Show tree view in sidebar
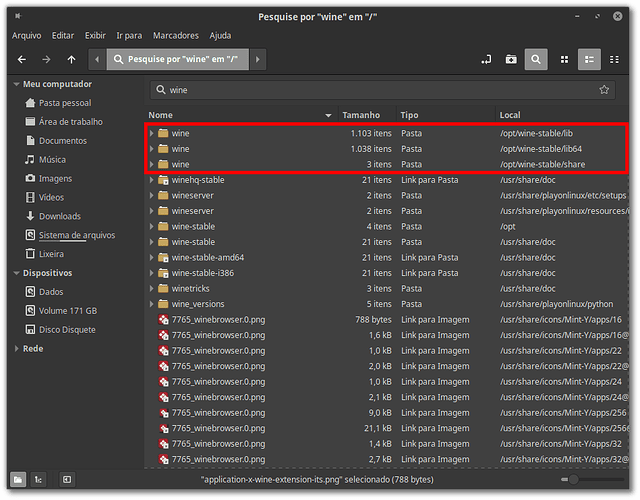This screenshot has height=500, width=640. (37, 480)
